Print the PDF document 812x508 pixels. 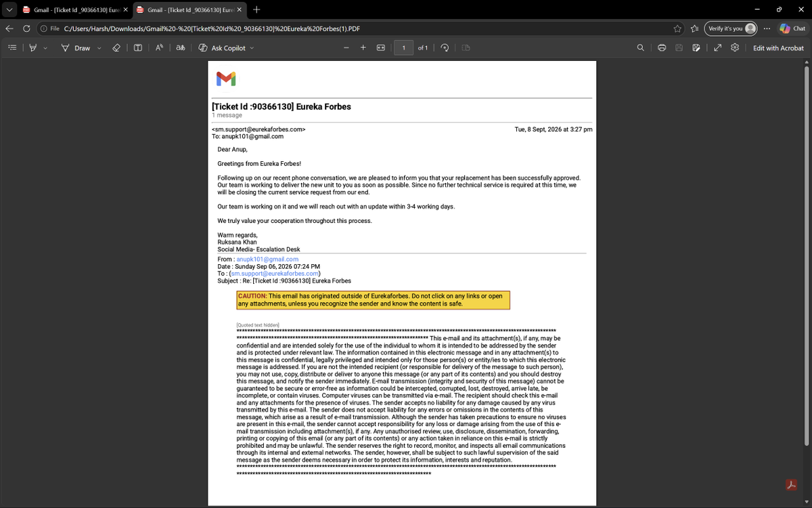(x=662, y=48)
